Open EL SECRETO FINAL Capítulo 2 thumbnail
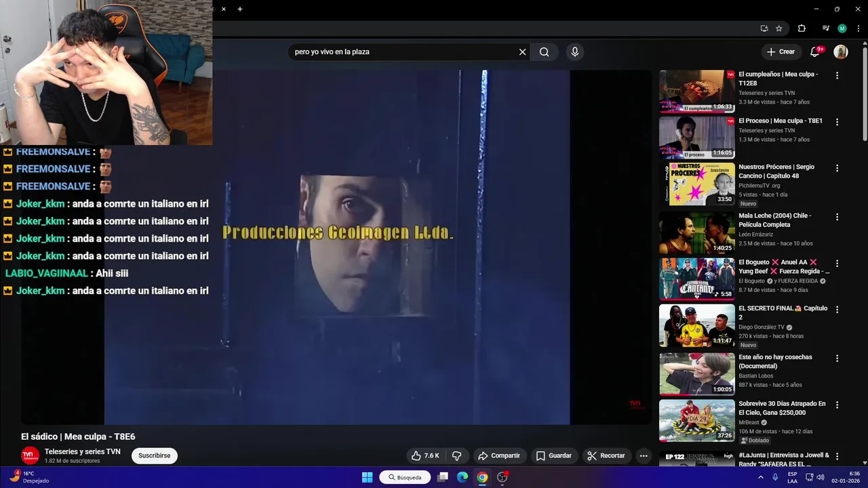 (696, 325)
